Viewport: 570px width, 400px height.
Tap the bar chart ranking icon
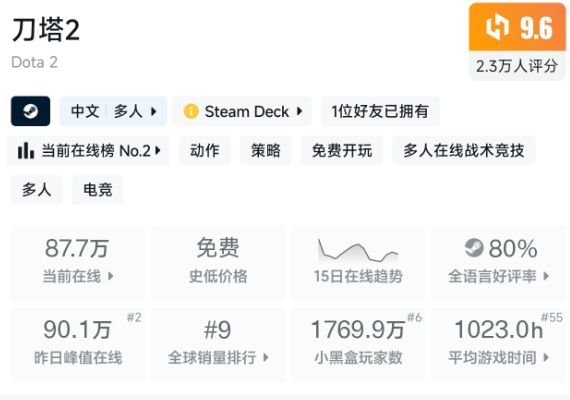26,150
